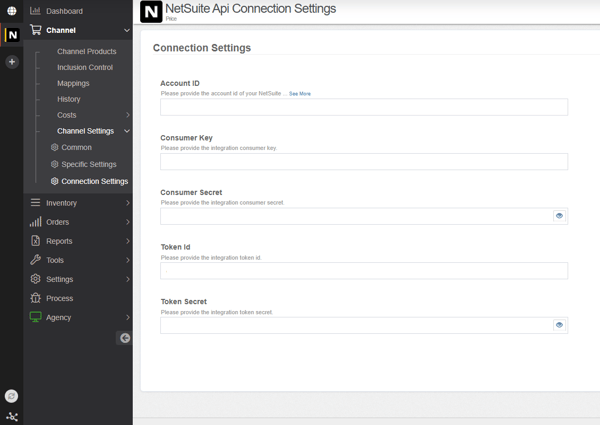Viewport: 600px width, 425px height.
Task: Click the Inventory list icon
Action: (x=35, y=202)
